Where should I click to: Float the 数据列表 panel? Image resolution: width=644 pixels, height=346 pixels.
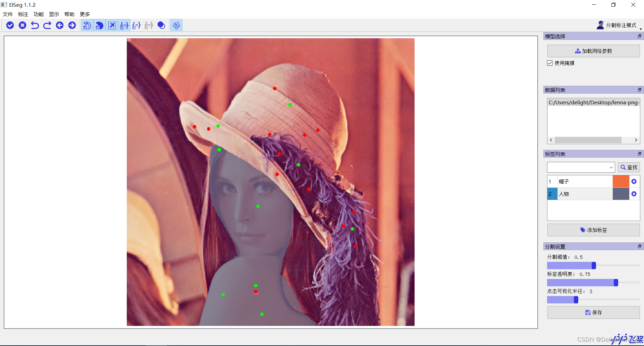click(639, 90)
